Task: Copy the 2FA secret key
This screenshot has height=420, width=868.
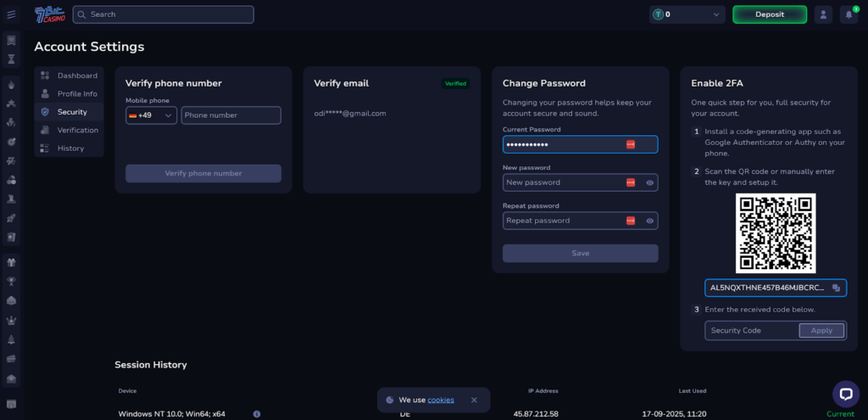Action: pyautogui.click(x=836, y=288)
